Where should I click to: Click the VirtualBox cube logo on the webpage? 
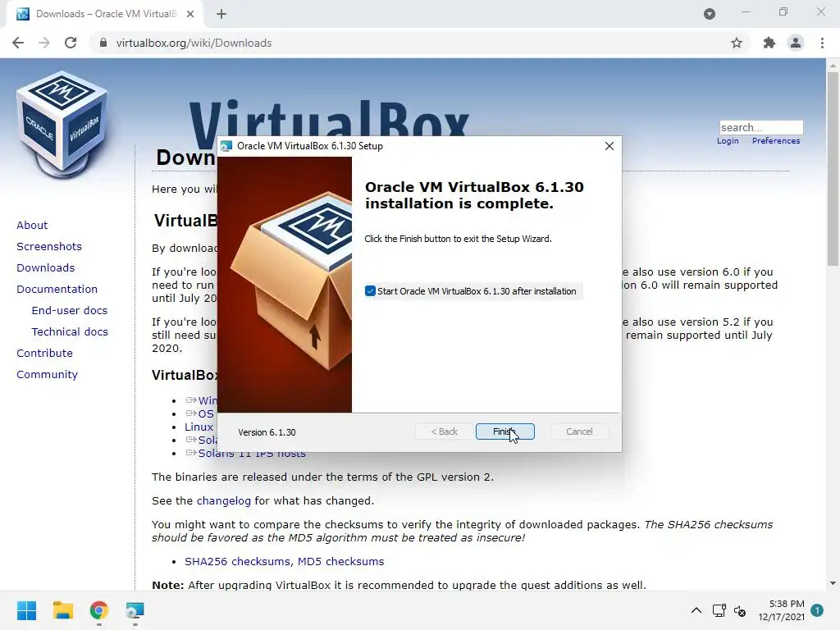click(62, 125)
